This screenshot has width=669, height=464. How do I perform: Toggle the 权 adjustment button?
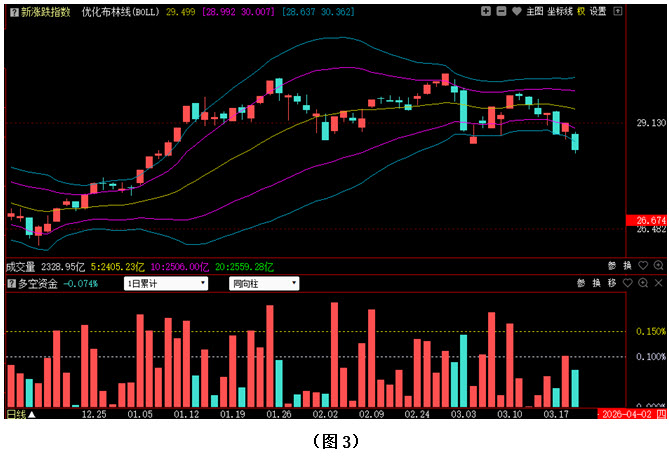tap(580, 11)
